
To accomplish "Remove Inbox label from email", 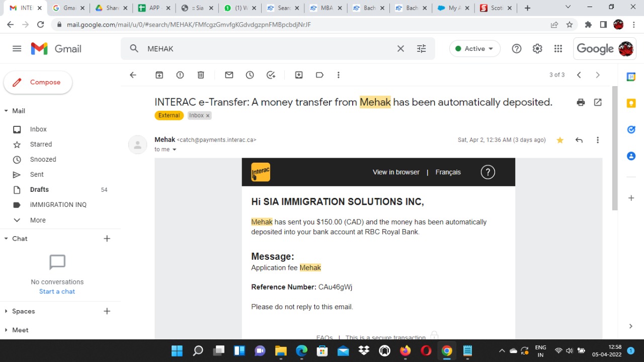I will pos(208,116).
